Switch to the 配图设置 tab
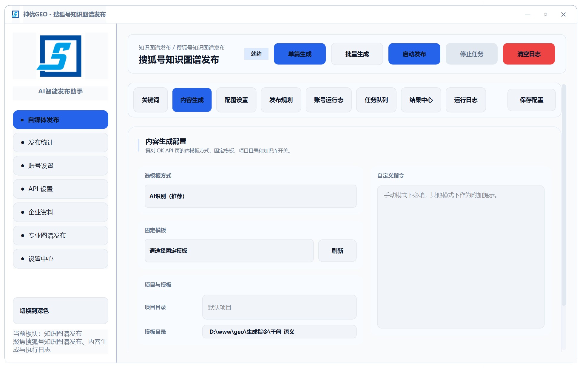Viewport: 588px width, 368px height. click(x=236, y=100)
